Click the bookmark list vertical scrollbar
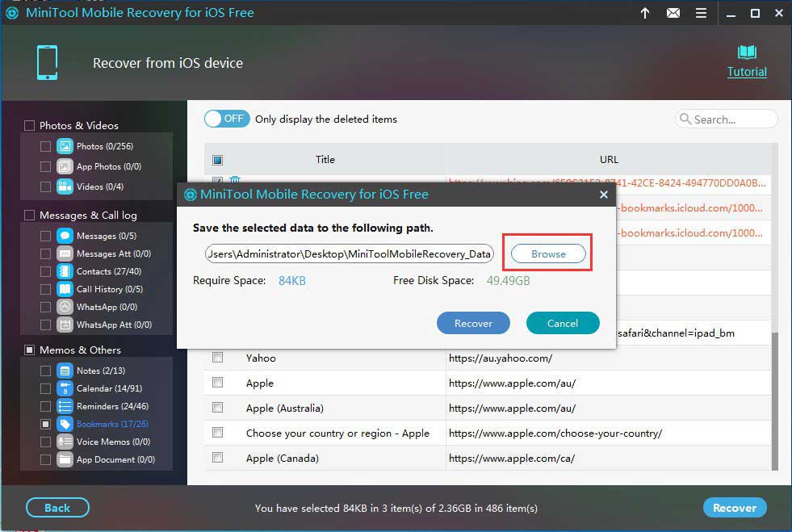 775,400
